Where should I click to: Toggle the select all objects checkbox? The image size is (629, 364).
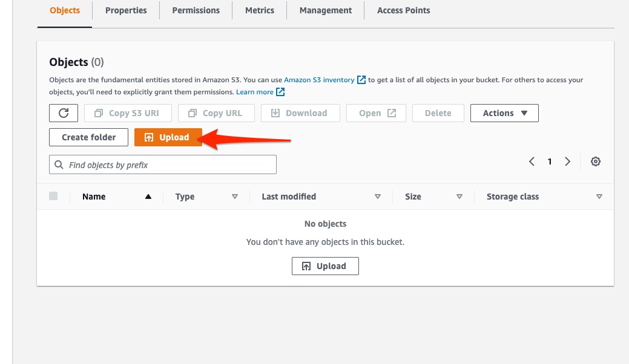pos(53,196)
